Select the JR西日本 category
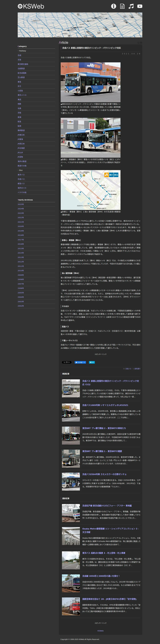Screen dimensions: 160x644 point(21,144)
